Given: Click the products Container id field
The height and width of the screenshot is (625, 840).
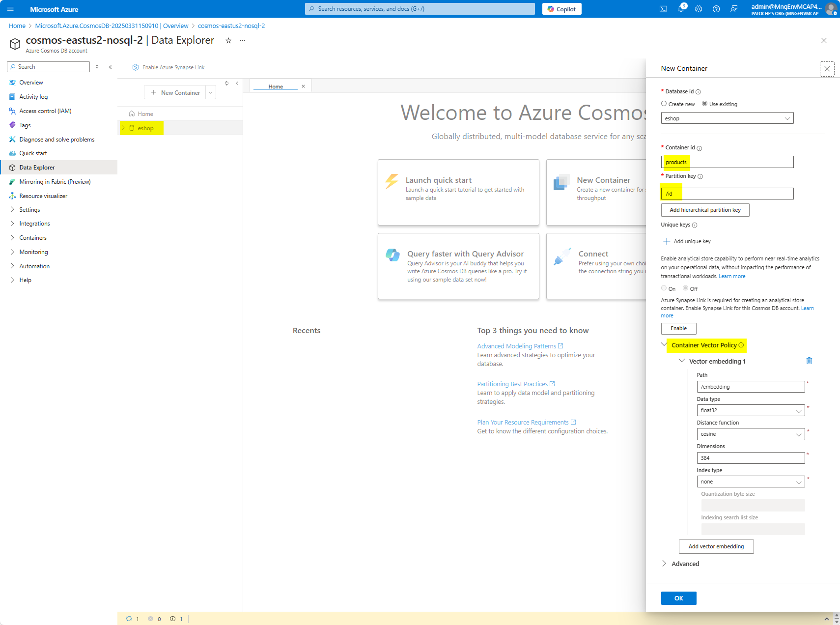Looking at the screenshot, I should coord(727,162).
